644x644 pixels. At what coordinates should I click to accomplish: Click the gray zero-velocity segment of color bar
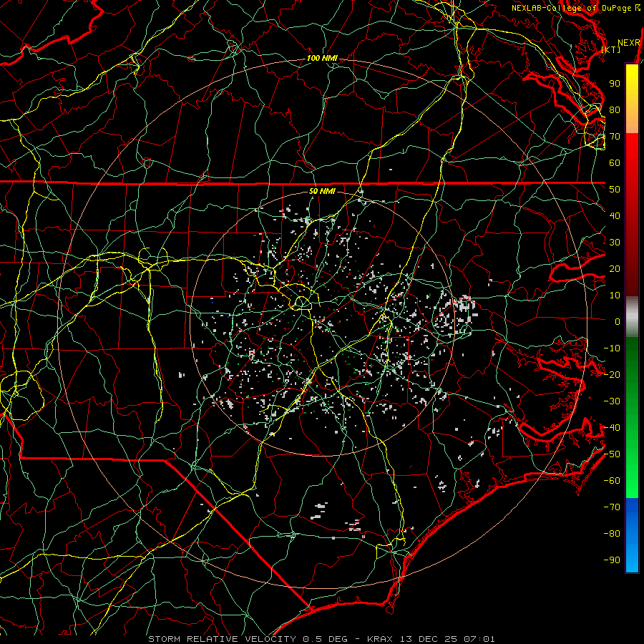click(x=632, y=317)
